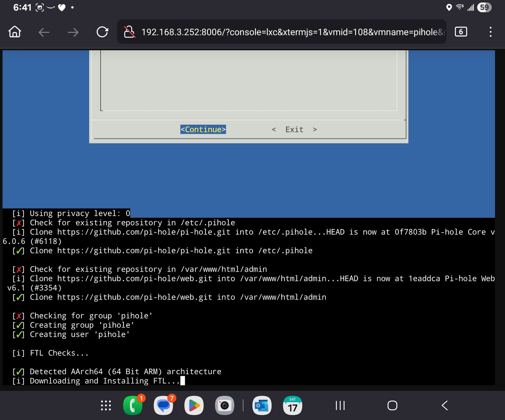This screenshot has width=505, height=420.
Task: Tap the browser forward arrow
Action: tap(73, 32)
